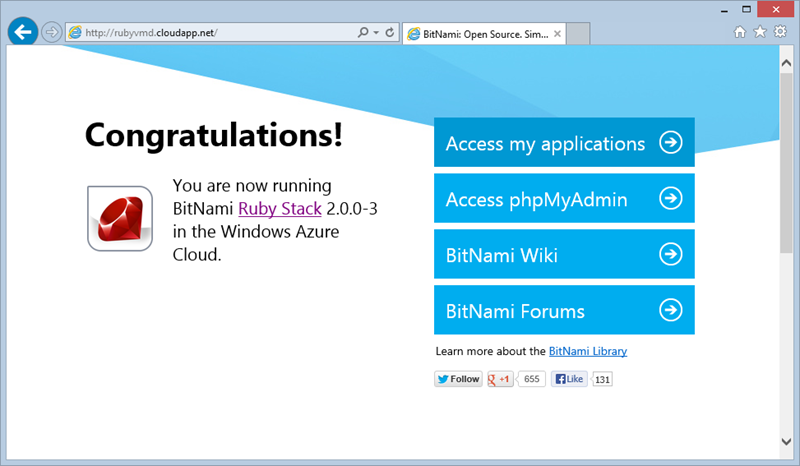Click the 655 Google plus count
Screen dimensions: 800x466
(x=531, y=379)
